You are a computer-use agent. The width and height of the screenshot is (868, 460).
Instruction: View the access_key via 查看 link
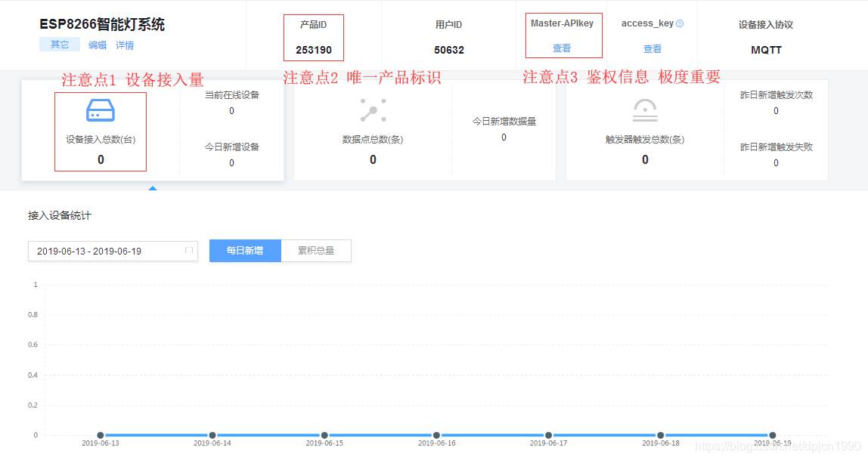(652, 48)
